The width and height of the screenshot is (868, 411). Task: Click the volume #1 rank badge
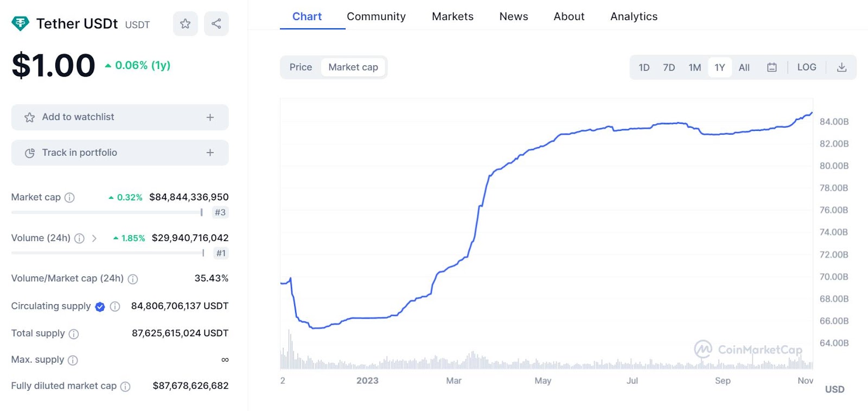[x=221, y=253]
